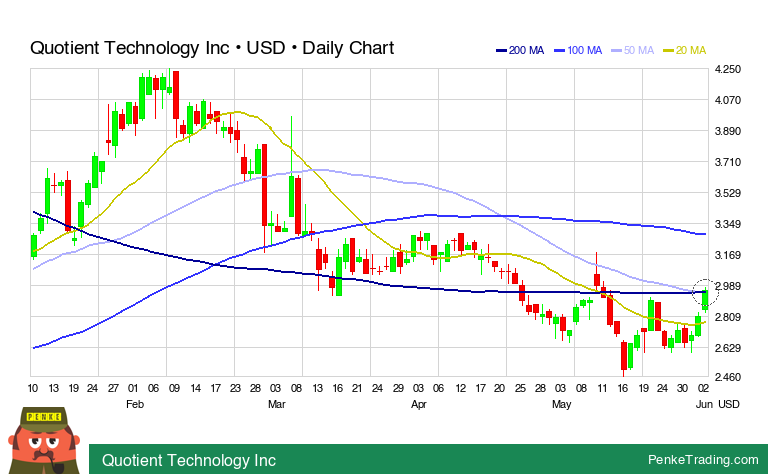Image resolution: width=768 pixels, height=474 pixels.
Task: Select the date label 27 on the time axis
Action: pos(113,388)
